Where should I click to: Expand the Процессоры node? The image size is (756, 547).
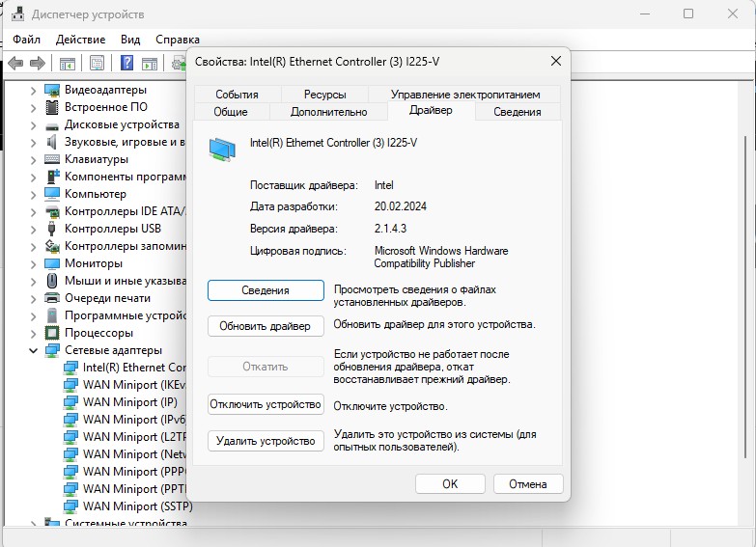click(33, 334)
